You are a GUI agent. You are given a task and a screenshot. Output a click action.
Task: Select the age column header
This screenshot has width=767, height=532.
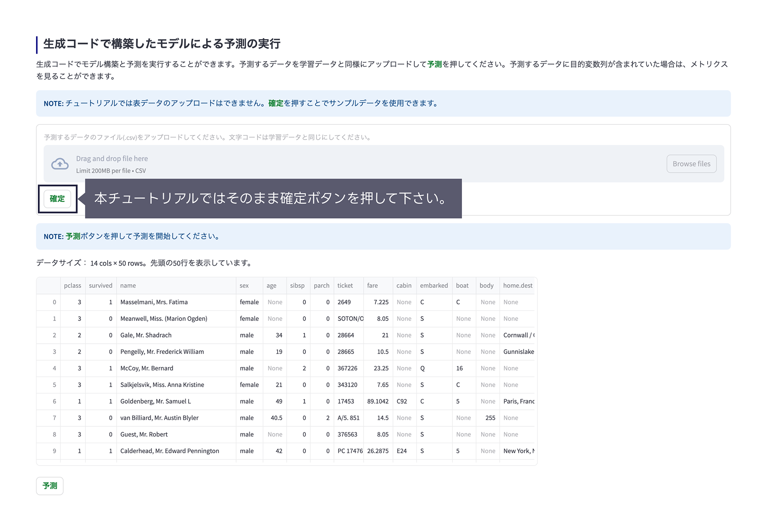(275, 286)
